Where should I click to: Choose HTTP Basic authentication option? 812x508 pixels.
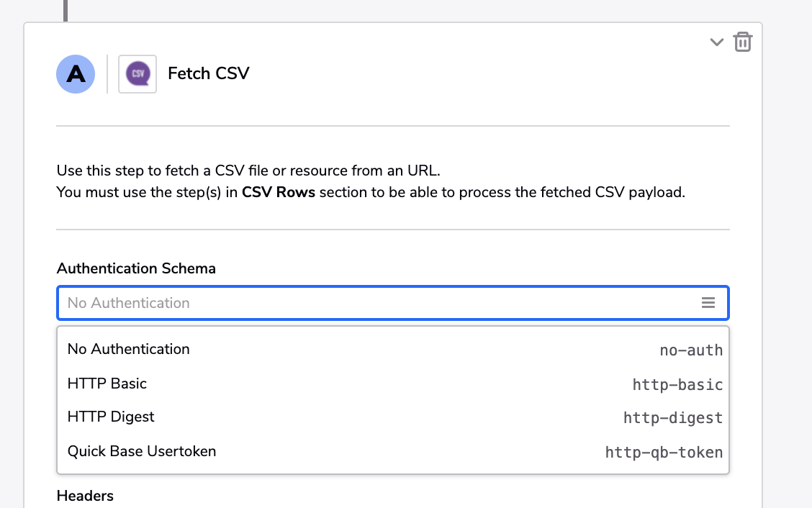393,384
